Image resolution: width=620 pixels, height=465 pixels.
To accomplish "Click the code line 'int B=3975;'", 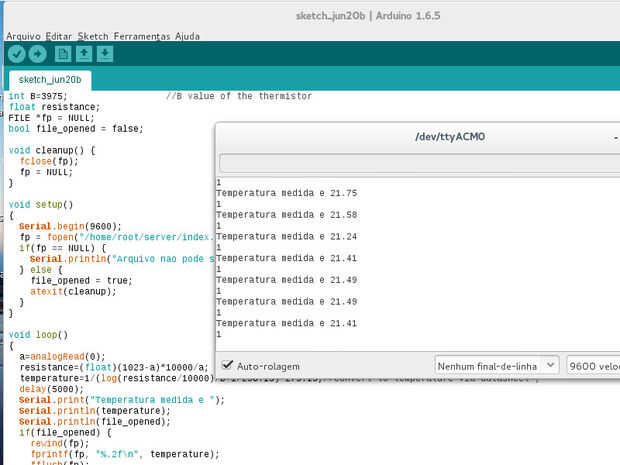I will tap(38, 96).
